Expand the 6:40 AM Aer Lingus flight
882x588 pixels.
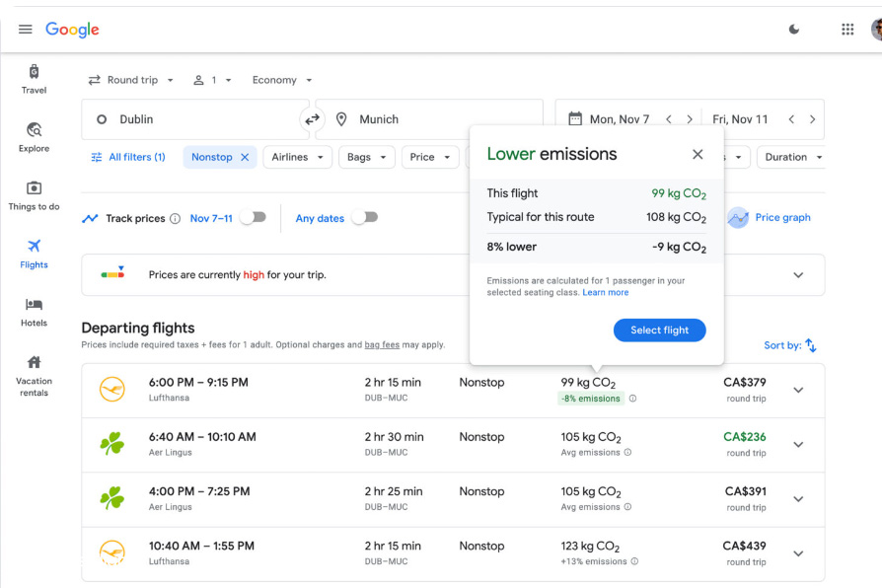[798, 445]
